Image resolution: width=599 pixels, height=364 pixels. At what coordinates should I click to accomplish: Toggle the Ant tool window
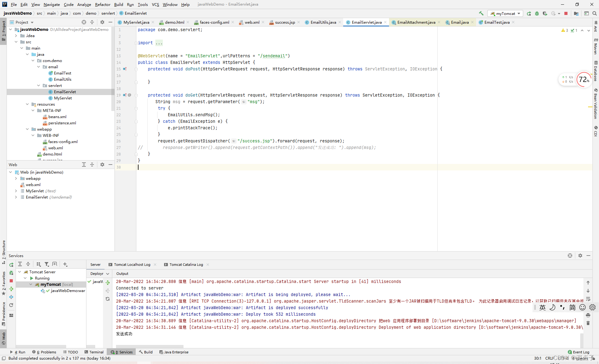pos(596,26)
